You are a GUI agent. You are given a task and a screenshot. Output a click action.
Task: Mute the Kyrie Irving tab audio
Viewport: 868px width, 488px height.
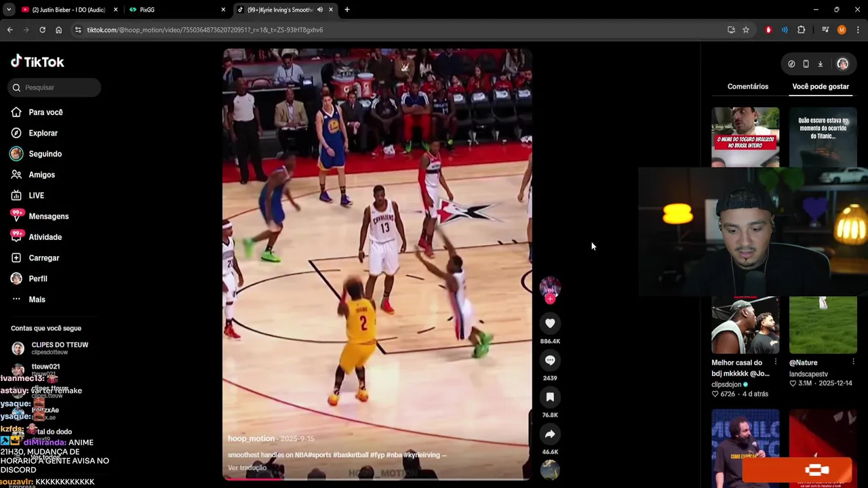point(320,9)
